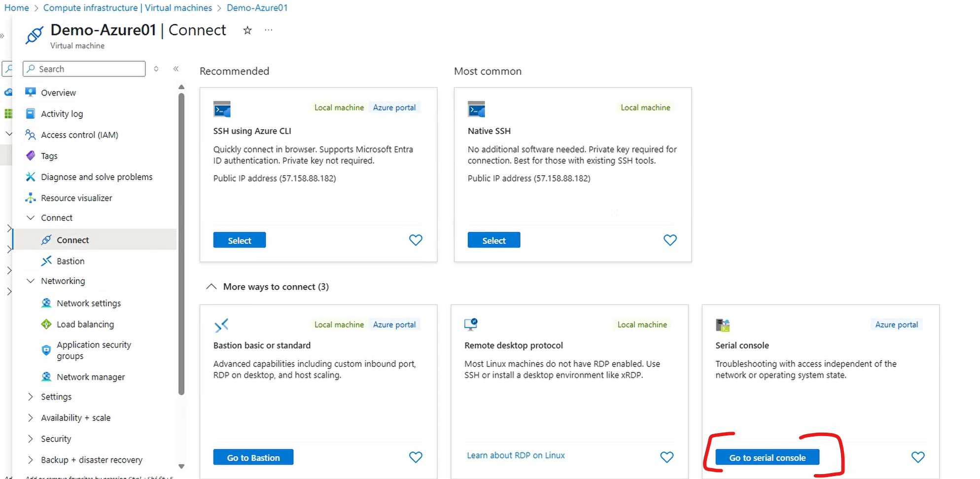Click the Application security groups shield icon

[46, 350]
